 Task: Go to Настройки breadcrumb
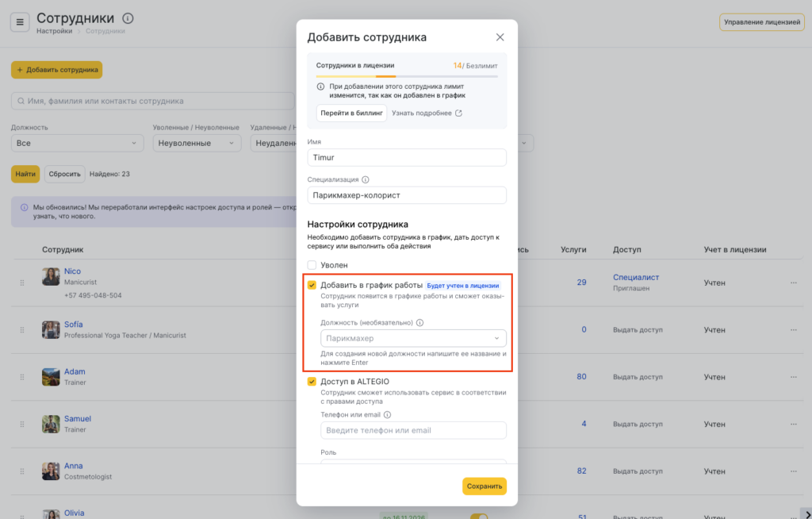(x=54, y=32)
